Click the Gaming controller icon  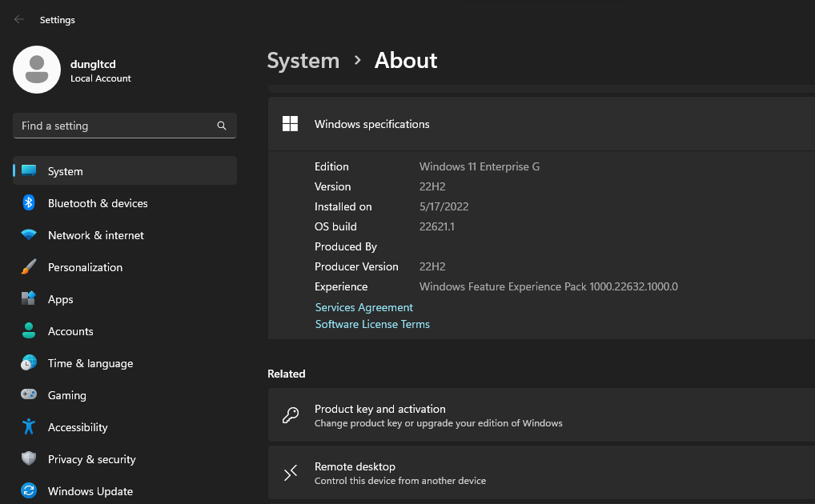[29, 395]
